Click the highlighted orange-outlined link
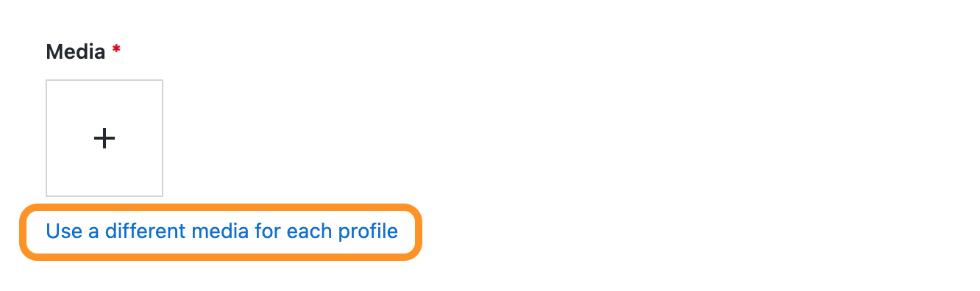Screen dimensions: 980x291 pos(221,231)
